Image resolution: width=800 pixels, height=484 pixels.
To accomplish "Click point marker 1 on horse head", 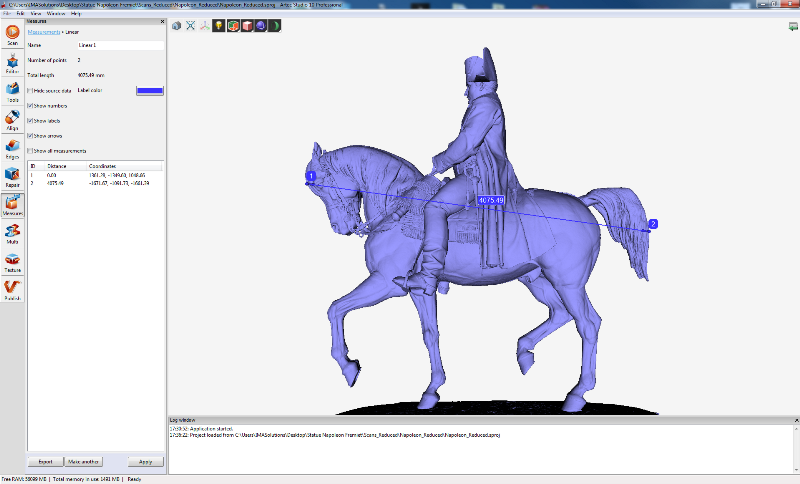I will click(x=310, y=176).
